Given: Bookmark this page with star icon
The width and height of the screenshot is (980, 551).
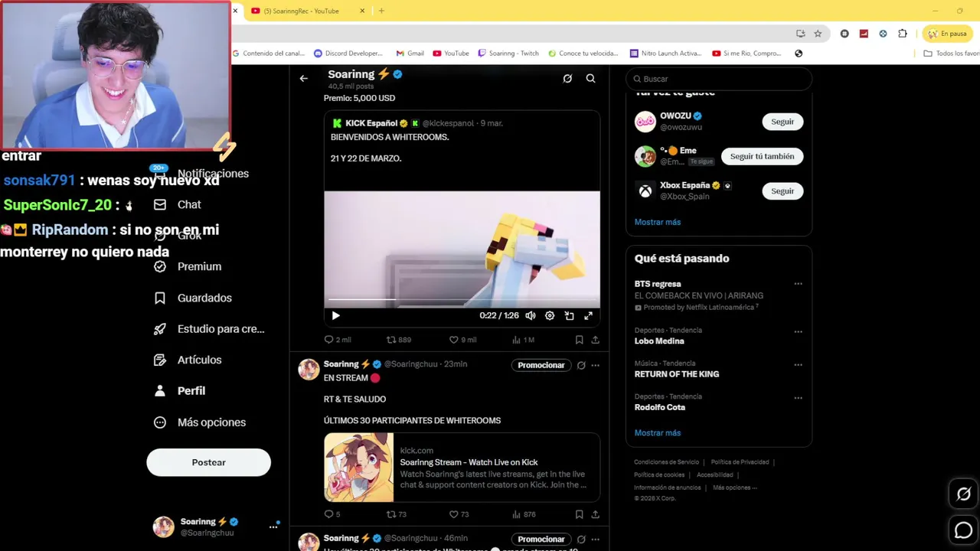Looking at the screenshot, I should pos(818,34).
